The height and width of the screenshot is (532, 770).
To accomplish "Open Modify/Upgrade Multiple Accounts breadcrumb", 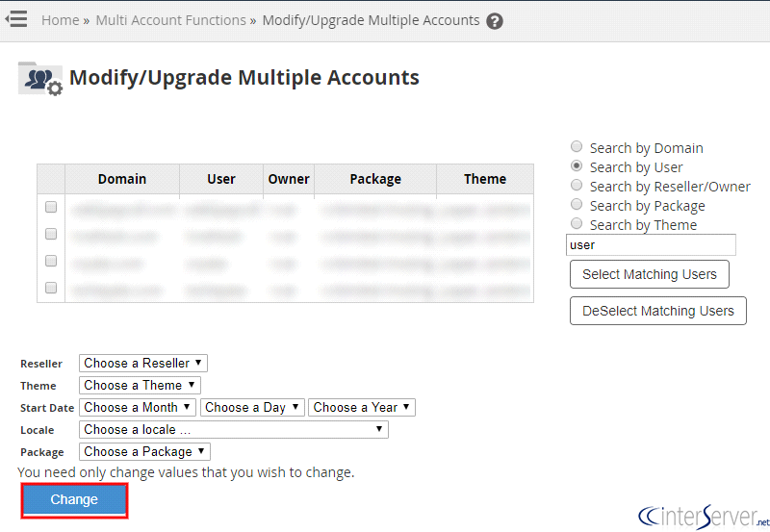I will (371, 20).
